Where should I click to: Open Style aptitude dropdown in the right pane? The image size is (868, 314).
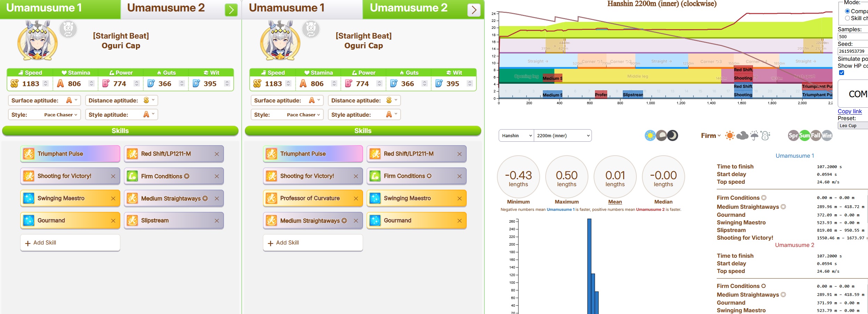(364, 115)
